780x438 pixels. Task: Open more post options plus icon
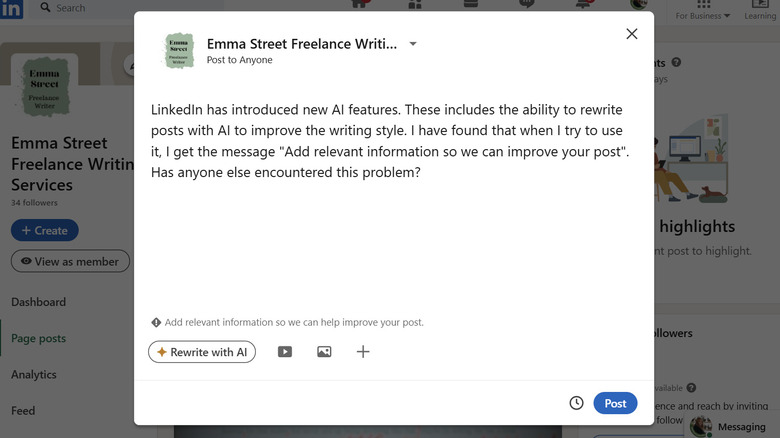[x=363, y=352]
